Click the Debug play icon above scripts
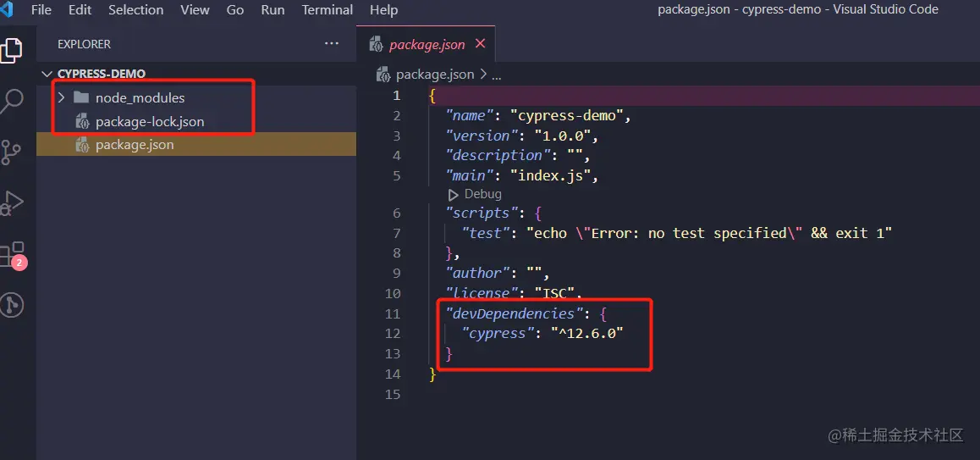The height and width of the screenshot is (460, 980). pos(454,195)
